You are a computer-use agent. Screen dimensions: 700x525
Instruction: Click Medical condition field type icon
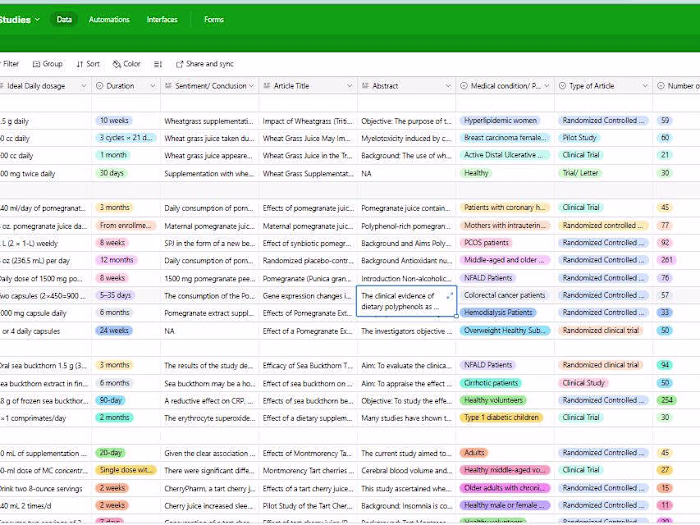[x=464, y=86]
